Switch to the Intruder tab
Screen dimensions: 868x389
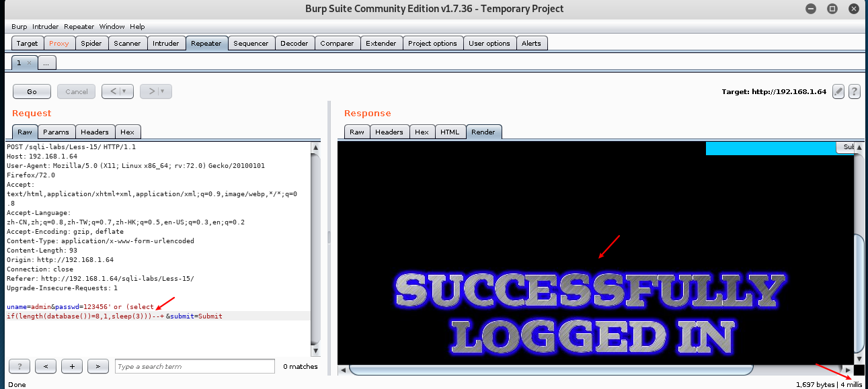(x=166, y=43)
